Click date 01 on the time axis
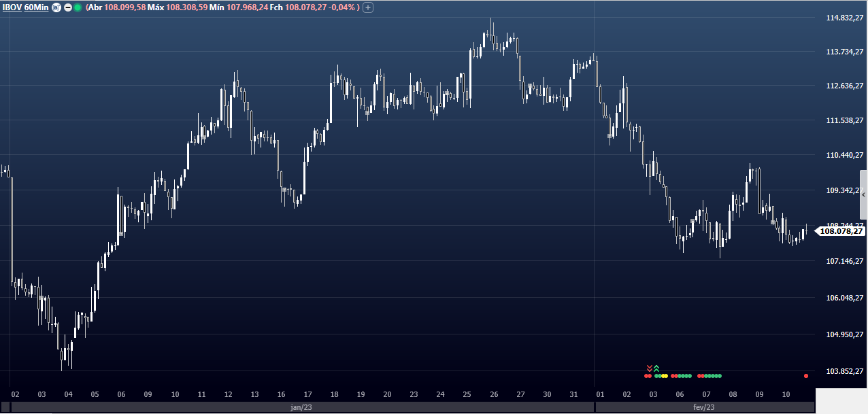868x414 pixels. pyautogui.click(x=600, y=394)
